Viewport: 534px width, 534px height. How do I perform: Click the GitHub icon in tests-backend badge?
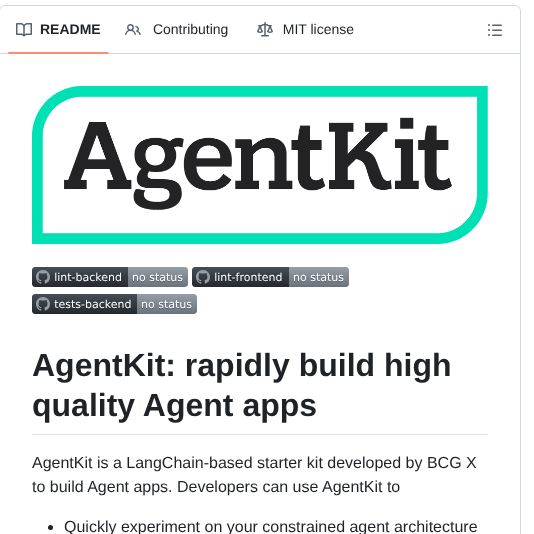(43, 304)
